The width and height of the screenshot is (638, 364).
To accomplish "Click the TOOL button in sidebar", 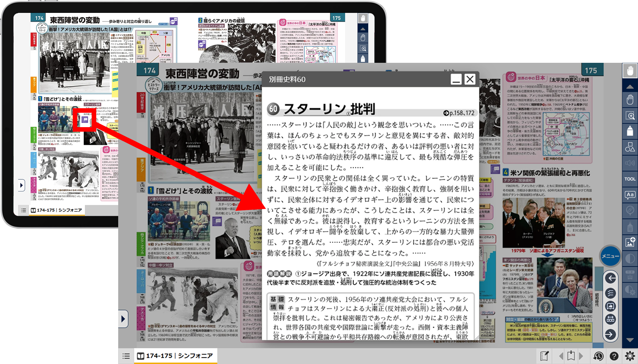I will (630, 179).
